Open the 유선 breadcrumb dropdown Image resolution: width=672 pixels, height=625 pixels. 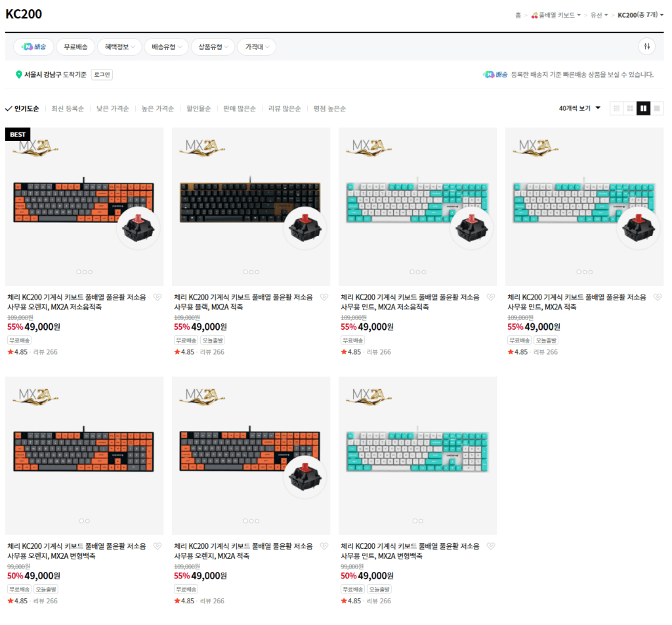[599, 15]
